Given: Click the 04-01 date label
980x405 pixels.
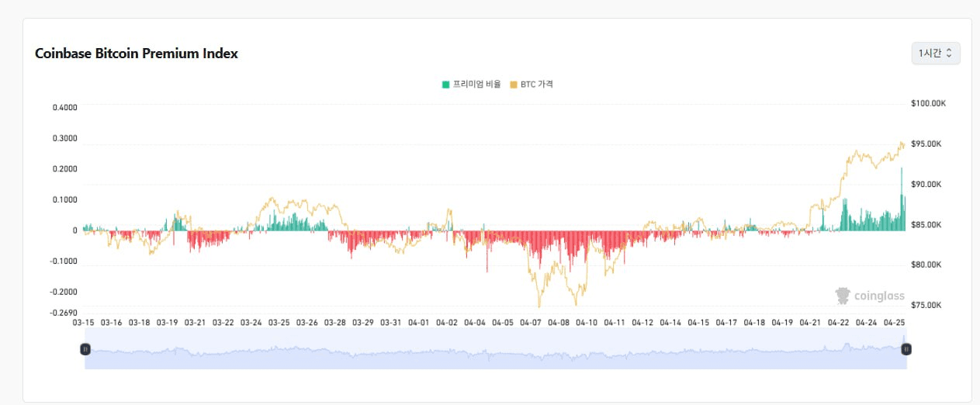Looking at the screenshot, I should click(x=419, y=322).
